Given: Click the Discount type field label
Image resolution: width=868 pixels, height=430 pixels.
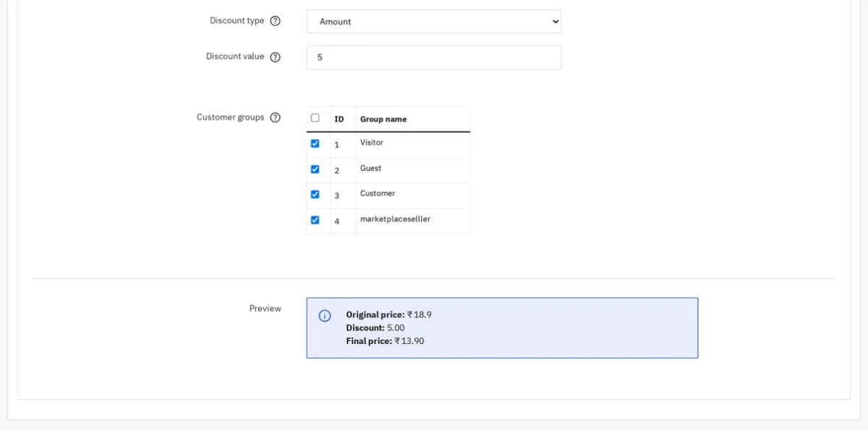Looking at the screenshot, I should coord(237,21).
